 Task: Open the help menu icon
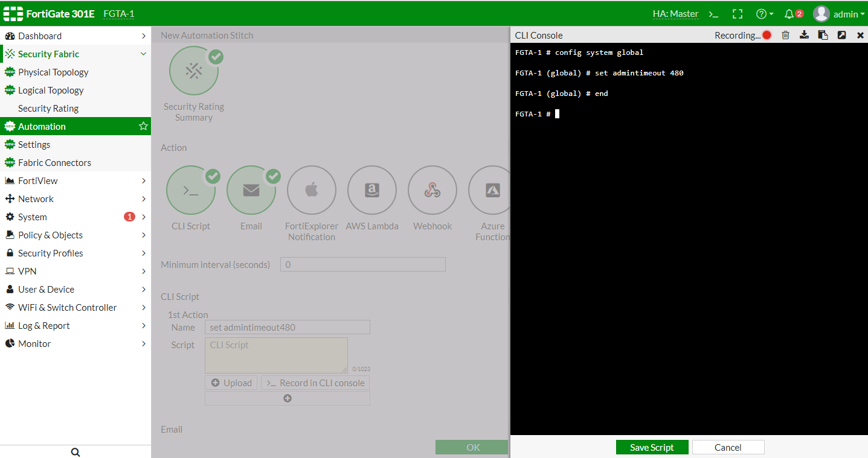[x=764, y=14]
